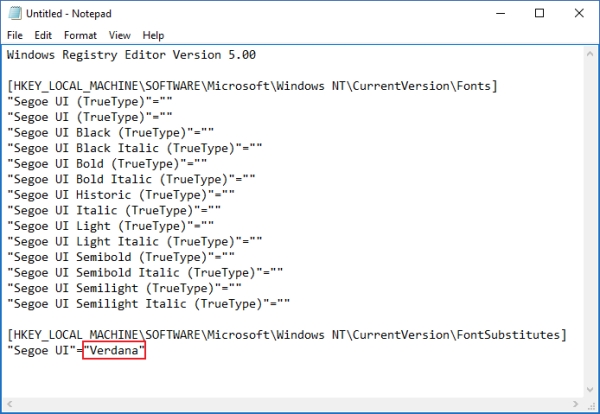Click the "Segoe UI Bold Italic (TrueType)" line
600x414 pixels.
click(x=131, y=179)
